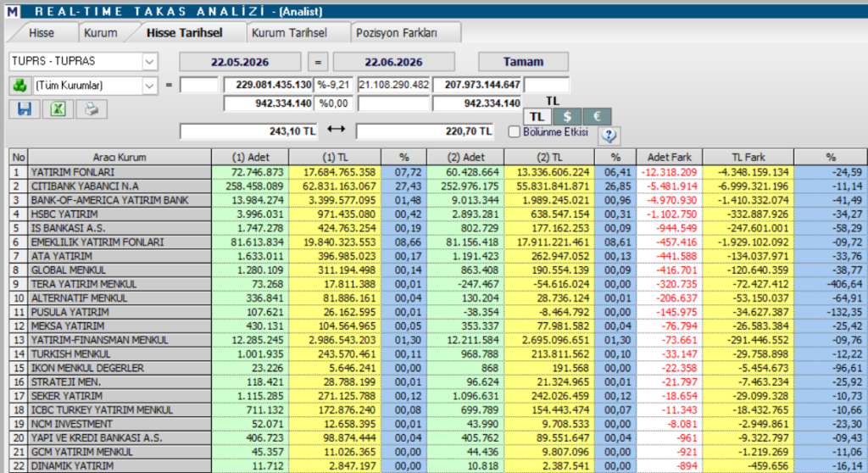Screen dimensions: 868x473
Task: Select the SEKER YATIRIM row
Action: click(437, 396)
